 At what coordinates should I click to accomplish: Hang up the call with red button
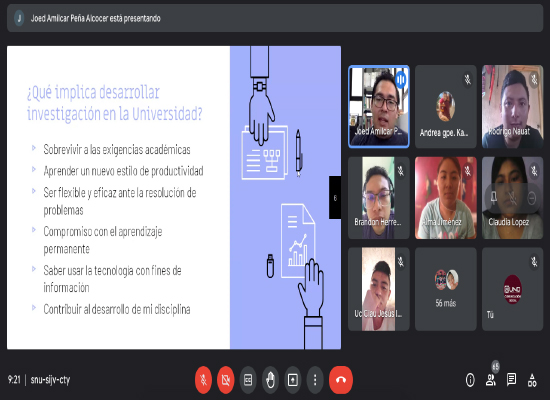(341, 380)
